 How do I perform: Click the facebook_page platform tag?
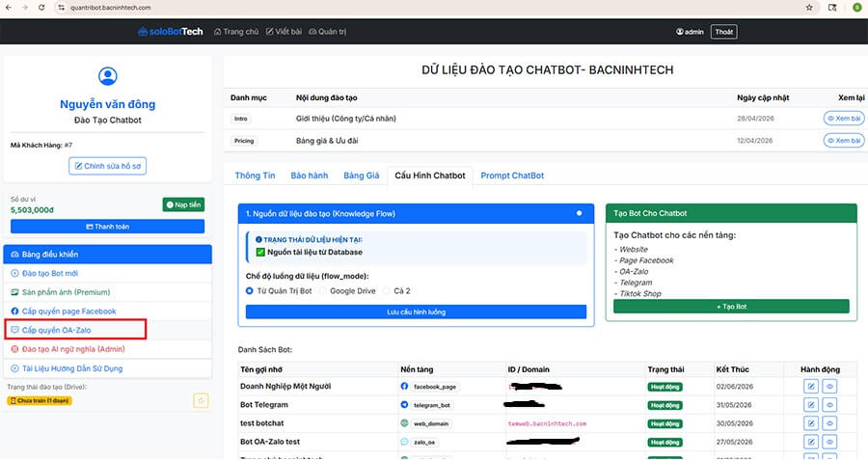click(x=435, y=387)
